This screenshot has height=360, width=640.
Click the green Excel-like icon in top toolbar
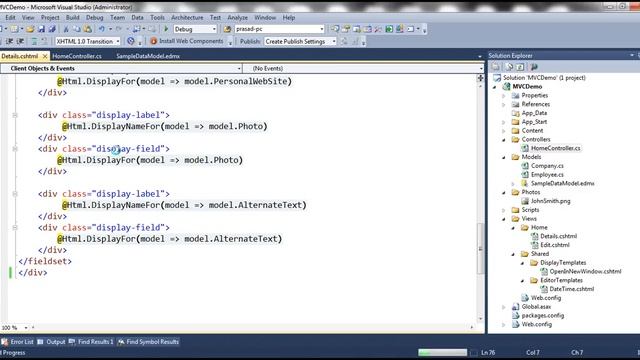tap(389, 29)
